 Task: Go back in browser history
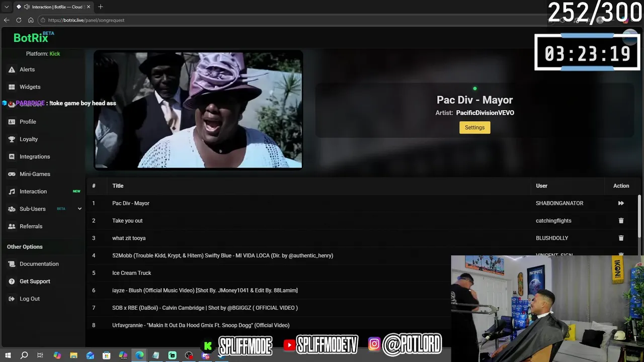point(7,20)
